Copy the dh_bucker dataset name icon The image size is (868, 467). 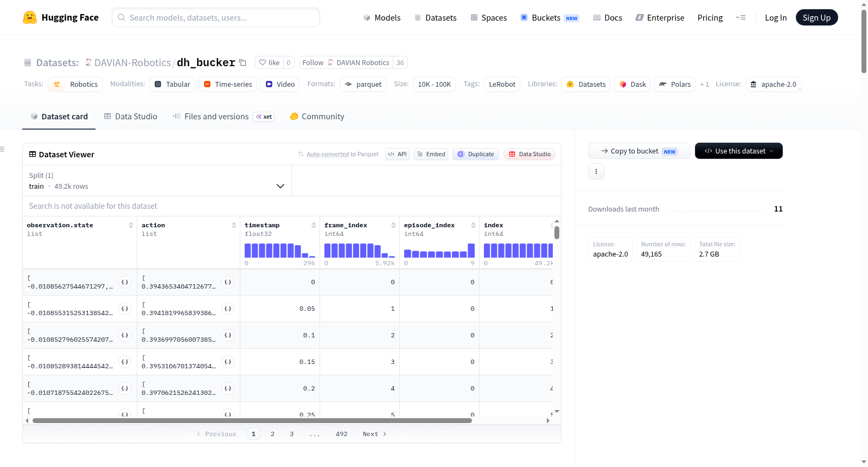(242, 62)
